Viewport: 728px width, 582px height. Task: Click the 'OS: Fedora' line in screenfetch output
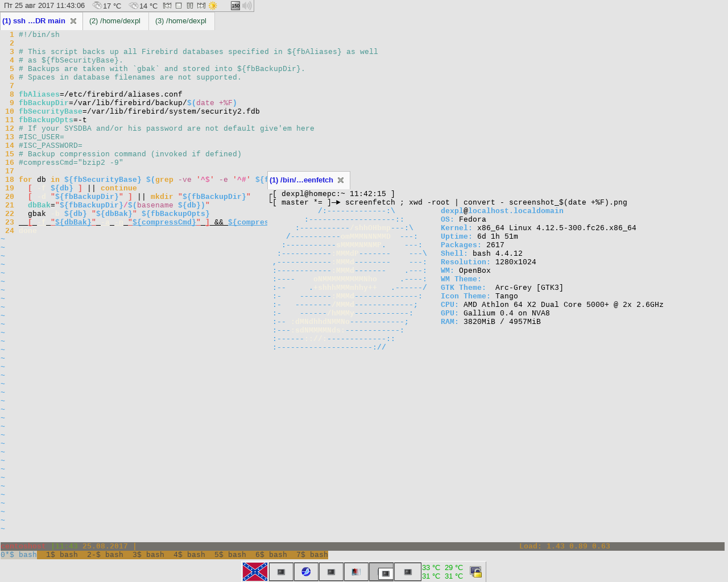pyautogui.click(x=464, y=219)
